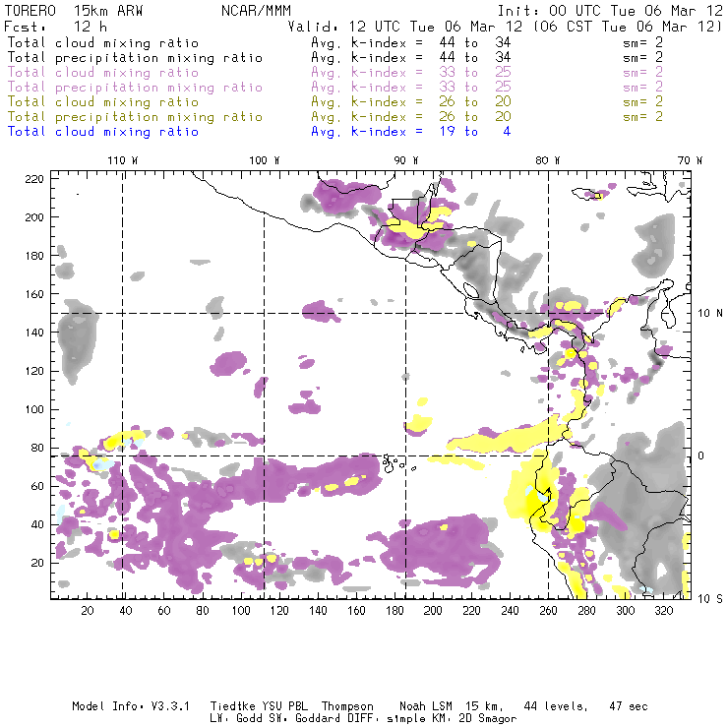Click blue 'Total cloud mixing ratio' legend entry

click(x=102, y=132)
